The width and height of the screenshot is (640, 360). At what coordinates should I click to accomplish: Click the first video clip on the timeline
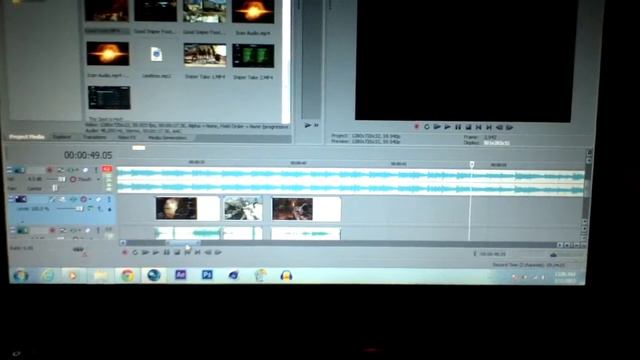pyautogui.click(x=187, y=208)
